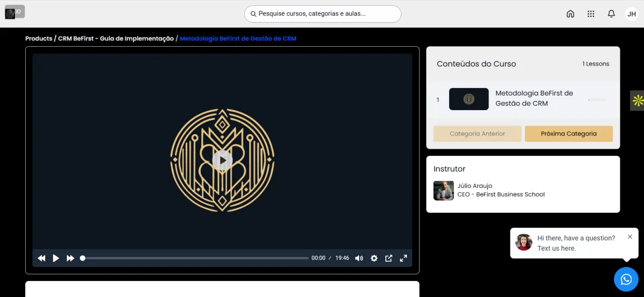The width and height of the screenshot is (644, 297).
Task: Open lesson Metodologia BeFirst de Gestão de CRM
Action: (534, 98)
